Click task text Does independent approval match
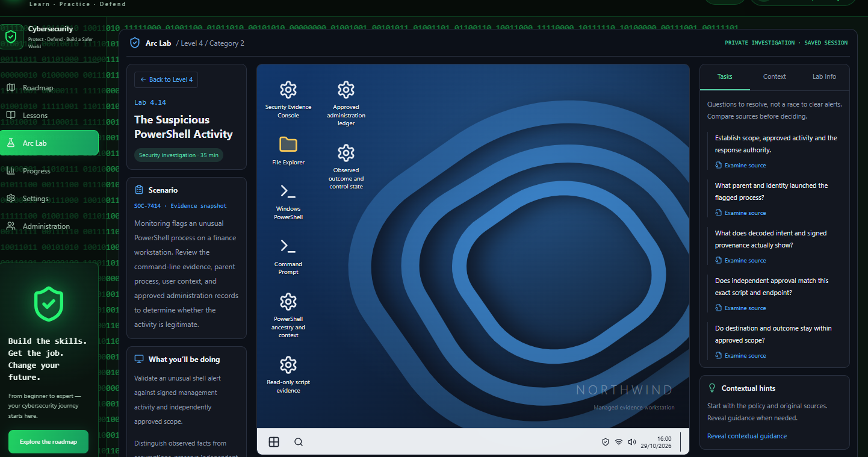Image resolution: width=868 pixels, height=457 pixels. pyautogui.click(x=770, y=287)
